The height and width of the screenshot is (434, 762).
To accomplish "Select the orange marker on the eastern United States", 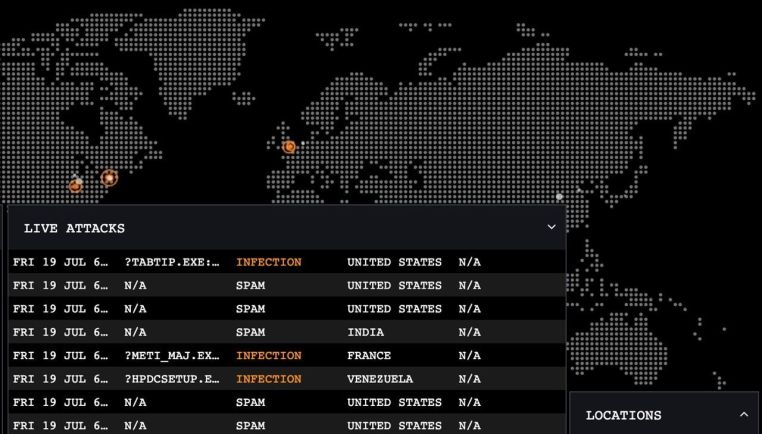I will click(109, 178).
